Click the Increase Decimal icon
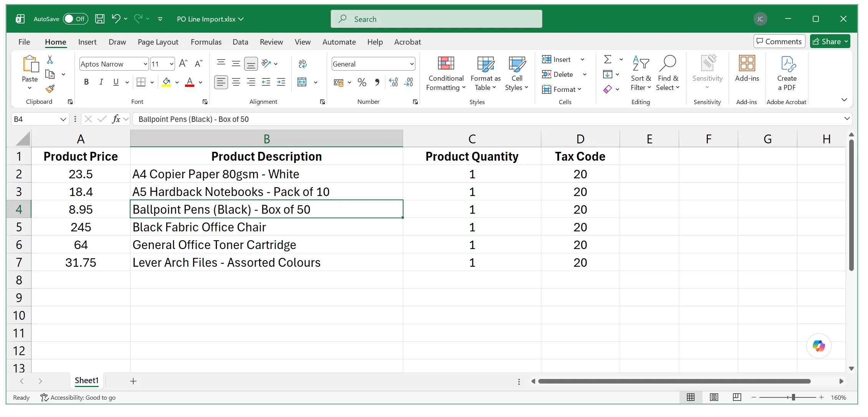 (x=393, y=82)
